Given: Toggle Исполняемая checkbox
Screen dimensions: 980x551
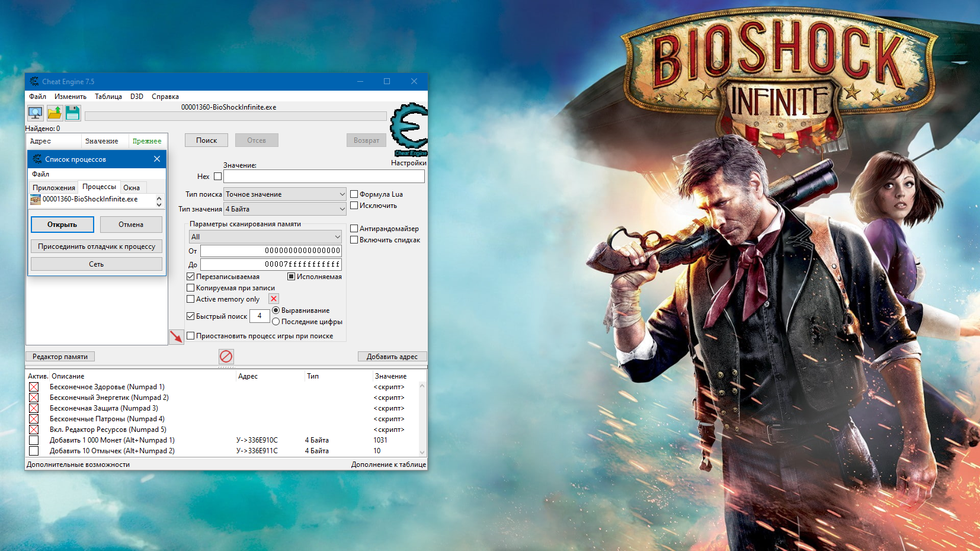Looking at the screenshot, I should click(x=291, y=277).
